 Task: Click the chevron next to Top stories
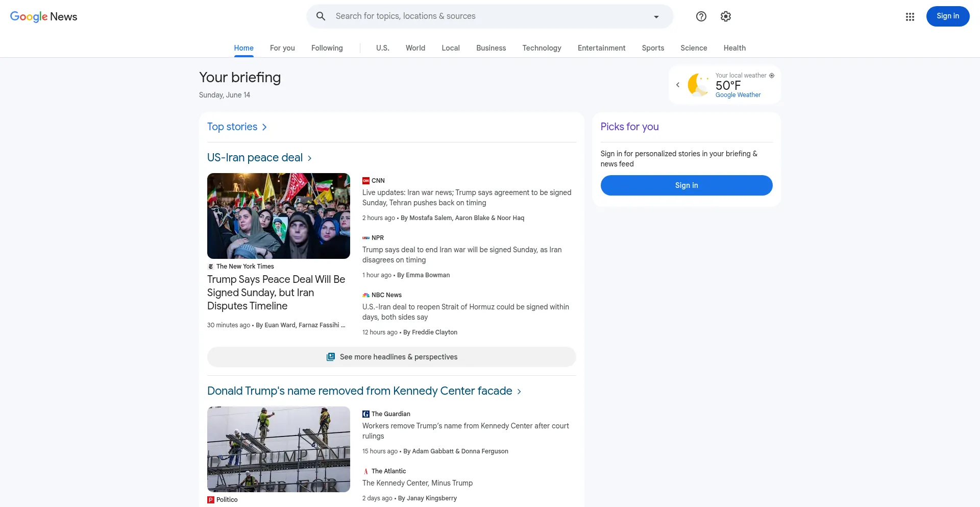pyautogui.click(x=264, y=127)
